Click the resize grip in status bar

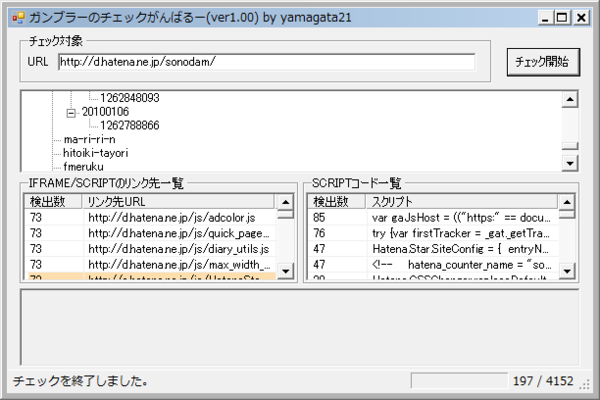(585, 384)
